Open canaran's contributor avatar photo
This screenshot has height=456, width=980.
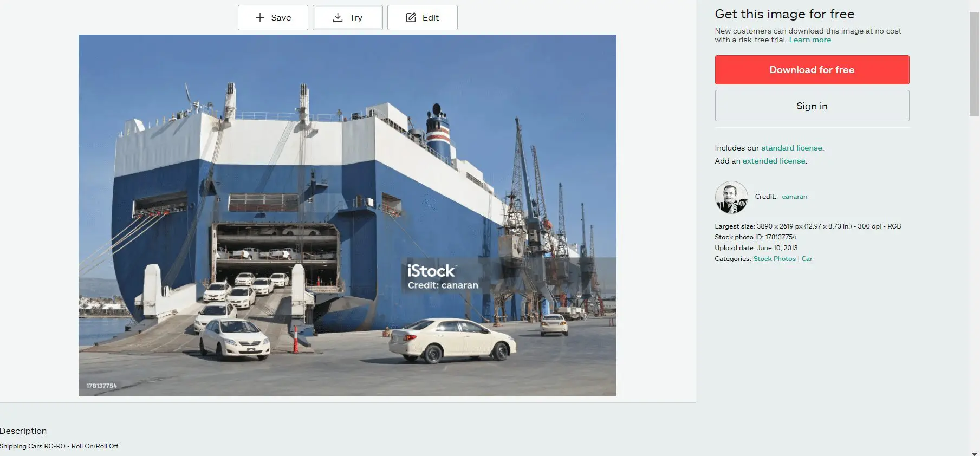(731, 197)
